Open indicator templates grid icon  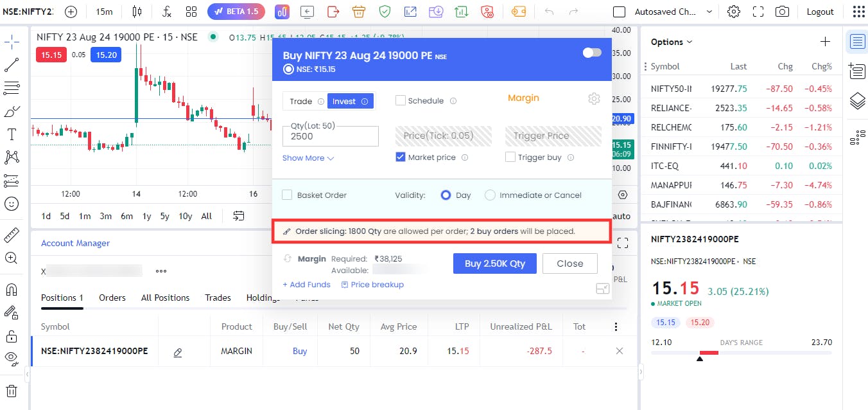pos(191,12)
